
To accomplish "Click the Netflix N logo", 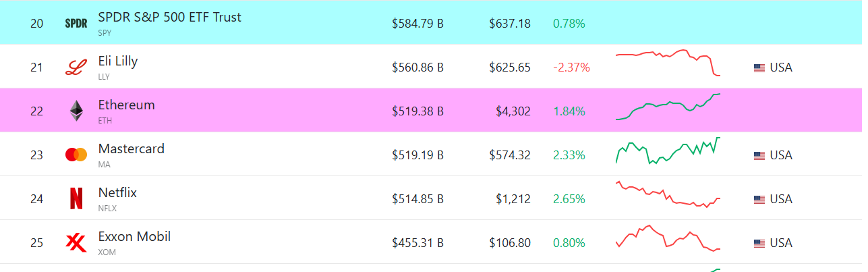I will tap(76, 199).
